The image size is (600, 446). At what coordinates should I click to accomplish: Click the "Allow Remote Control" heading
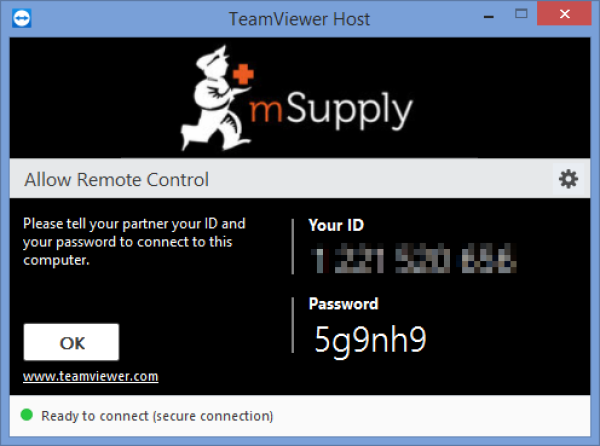[116, 180]
